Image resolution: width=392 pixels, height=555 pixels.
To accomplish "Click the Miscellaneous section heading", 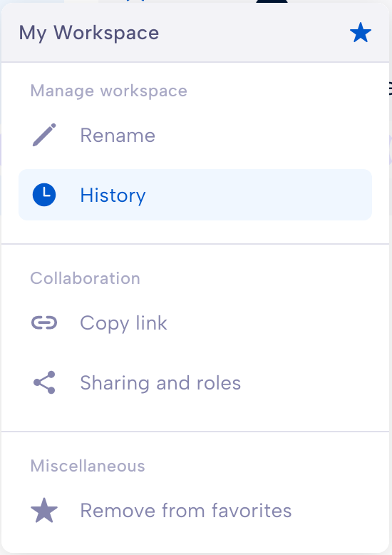I will pos(88,466).
